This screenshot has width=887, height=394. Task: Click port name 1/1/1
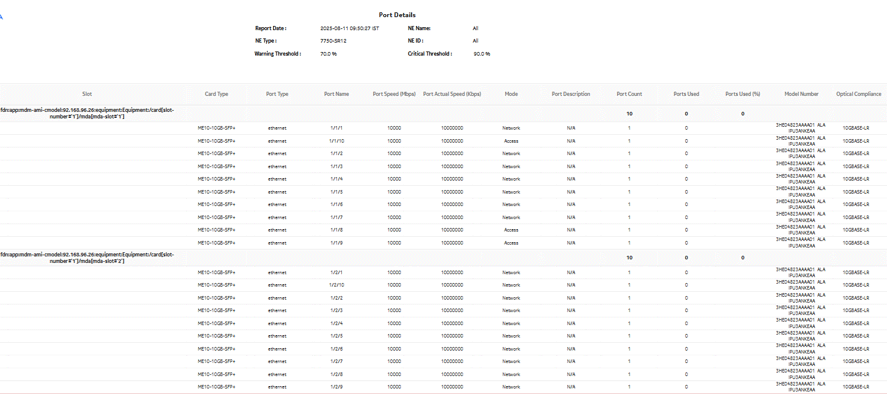[x=337, y=128]
